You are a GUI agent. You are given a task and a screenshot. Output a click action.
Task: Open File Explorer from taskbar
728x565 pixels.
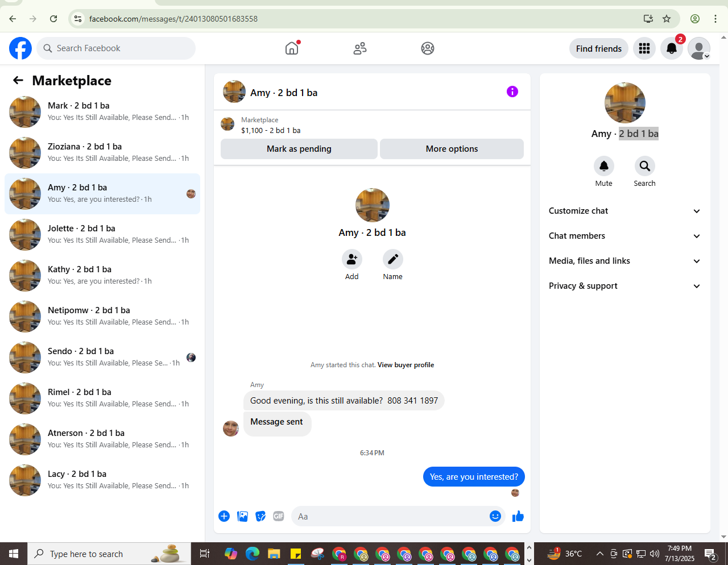pyautogui.click(x=274, y=554)
